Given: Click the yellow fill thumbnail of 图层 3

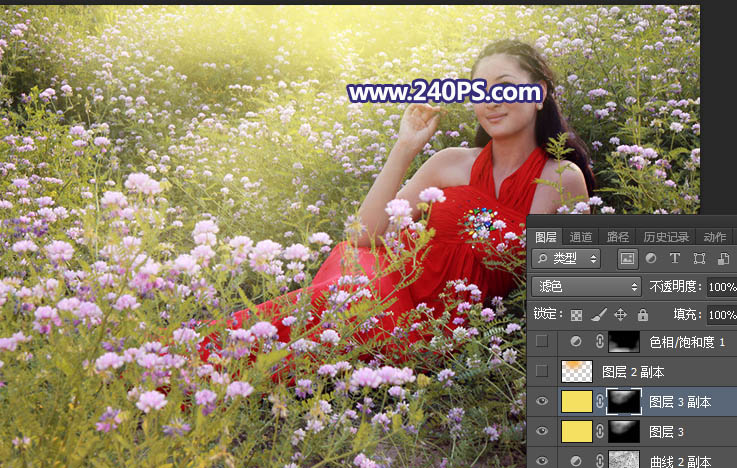Looking at the screenshot, I should pos(576,432).
